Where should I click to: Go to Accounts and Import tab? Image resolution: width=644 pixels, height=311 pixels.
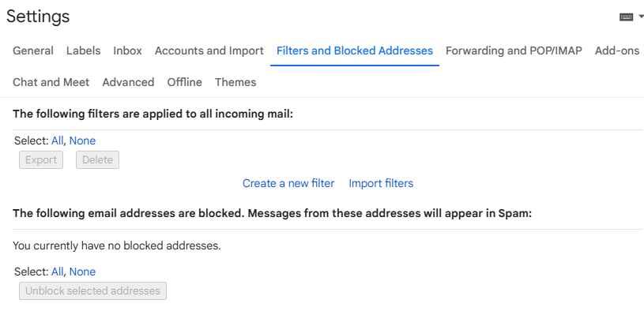(x=209, y=51)
